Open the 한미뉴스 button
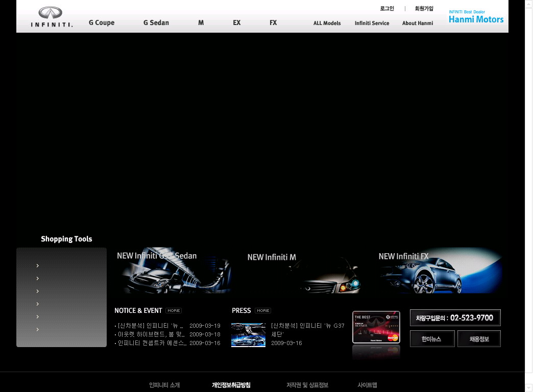Image resolution: width=533 pixels, height=392 pixels. 432,339
